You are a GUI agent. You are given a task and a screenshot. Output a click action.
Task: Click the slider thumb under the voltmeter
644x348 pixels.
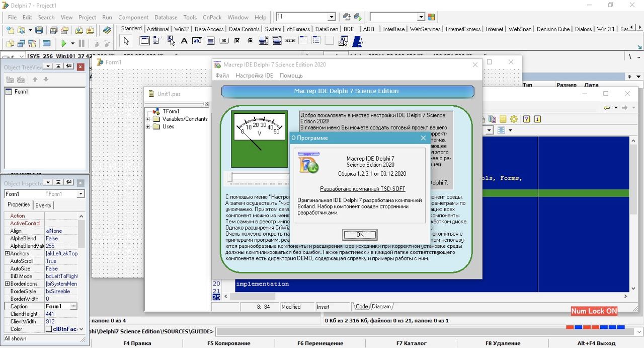tap(230, 177)
